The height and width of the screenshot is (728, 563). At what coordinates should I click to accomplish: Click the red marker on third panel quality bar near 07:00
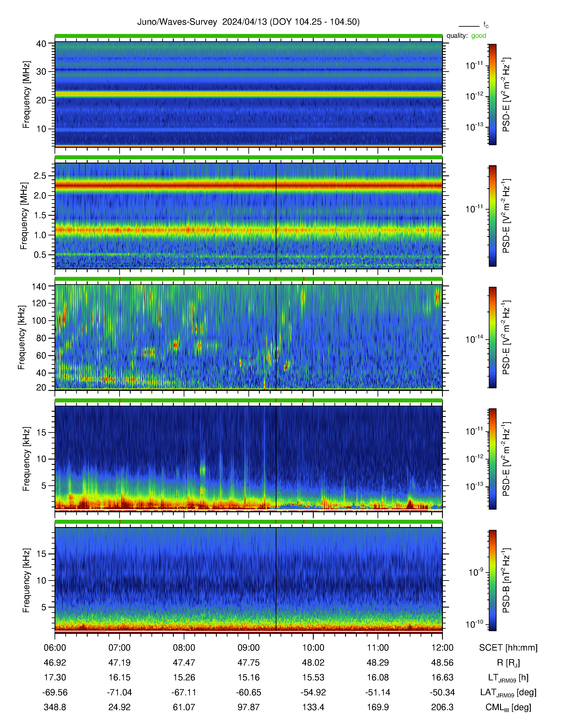[120, 279]
